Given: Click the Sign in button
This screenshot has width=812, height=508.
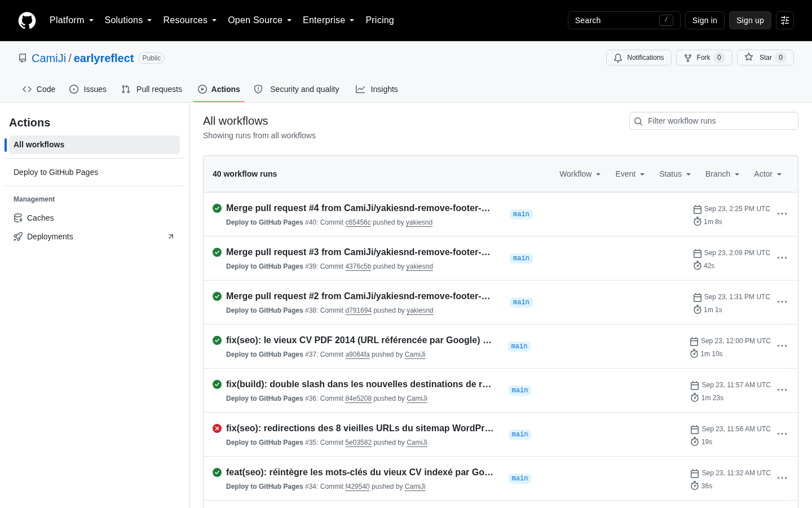Looking at the screenshot, I should pyautogui.click(x=705, y=20).
